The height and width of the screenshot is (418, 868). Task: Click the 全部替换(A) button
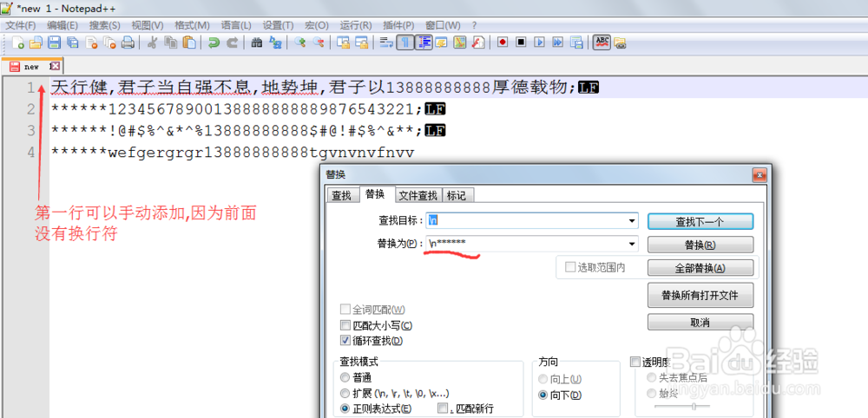coord(700,268)
